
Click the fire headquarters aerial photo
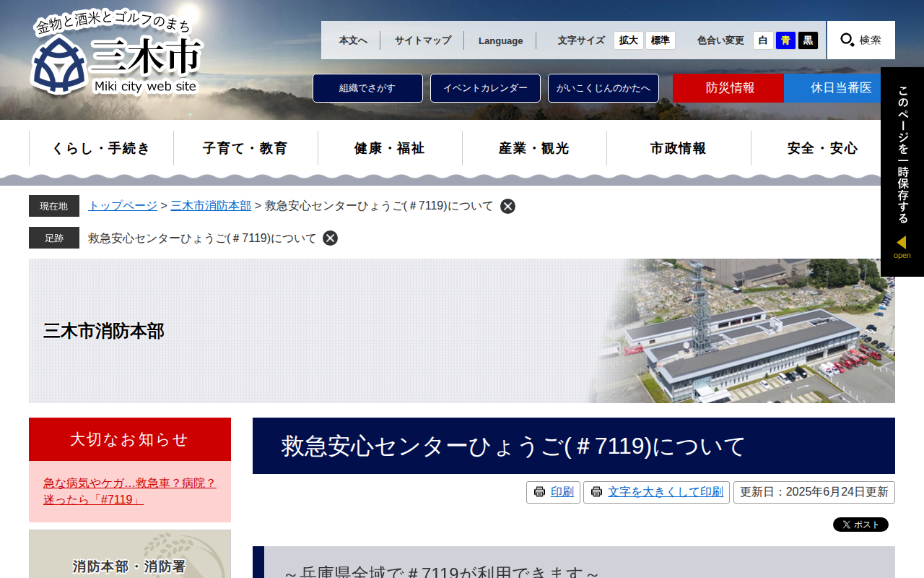tap(744, 331)
